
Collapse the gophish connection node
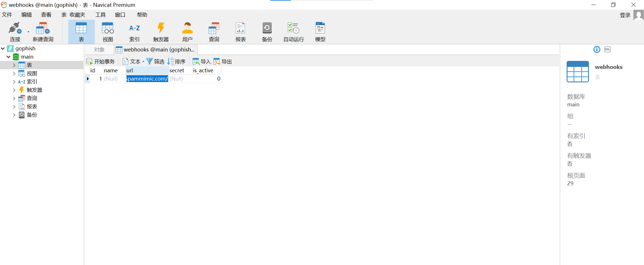(x=3, y=49)
